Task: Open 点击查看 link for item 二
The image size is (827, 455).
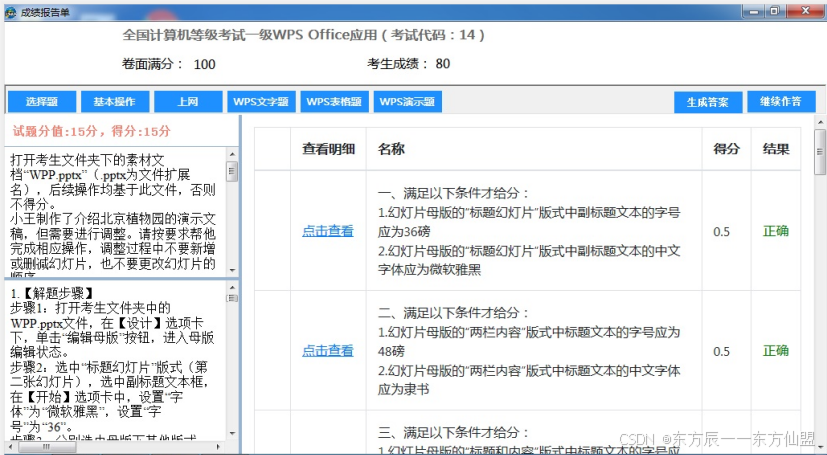Action: 328,351
